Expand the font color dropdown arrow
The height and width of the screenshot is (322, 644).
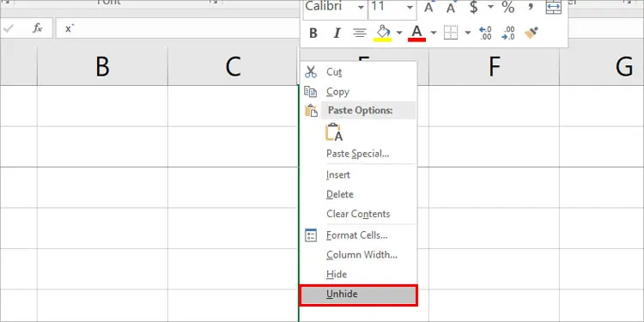434,33
